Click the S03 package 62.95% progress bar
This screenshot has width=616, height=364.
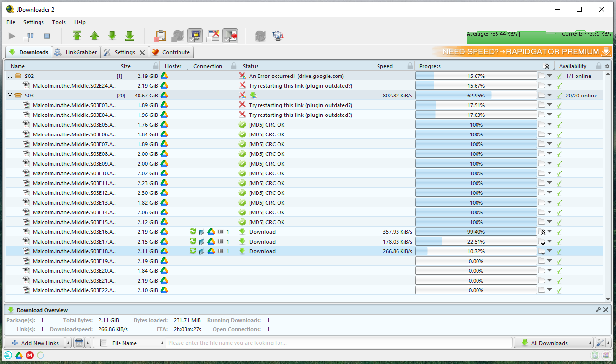[x=476, y=96]
